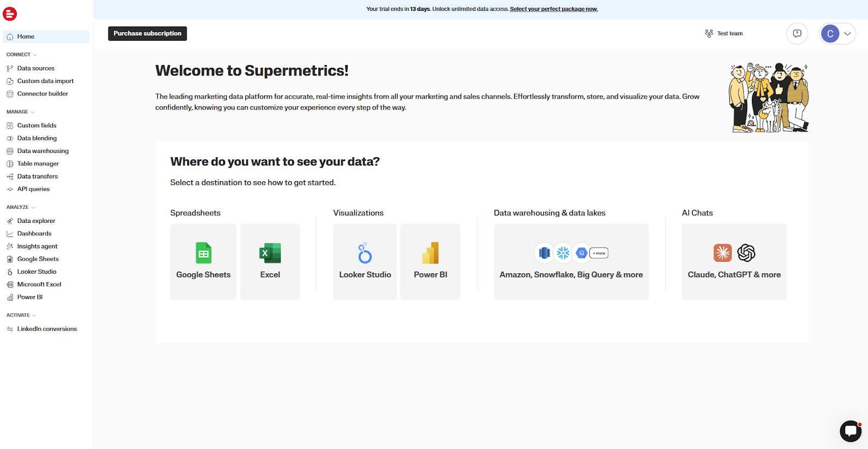The height and width of the screenshot is (449, 868).
Task: Collapse the MANAGE section
Action: [x=21, y=112]
